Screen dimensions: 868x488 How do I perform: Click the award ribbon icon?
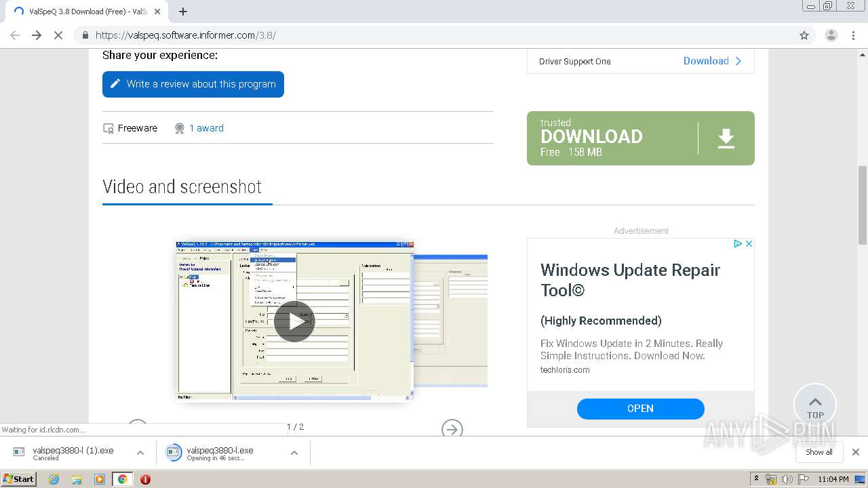point(180,128)
